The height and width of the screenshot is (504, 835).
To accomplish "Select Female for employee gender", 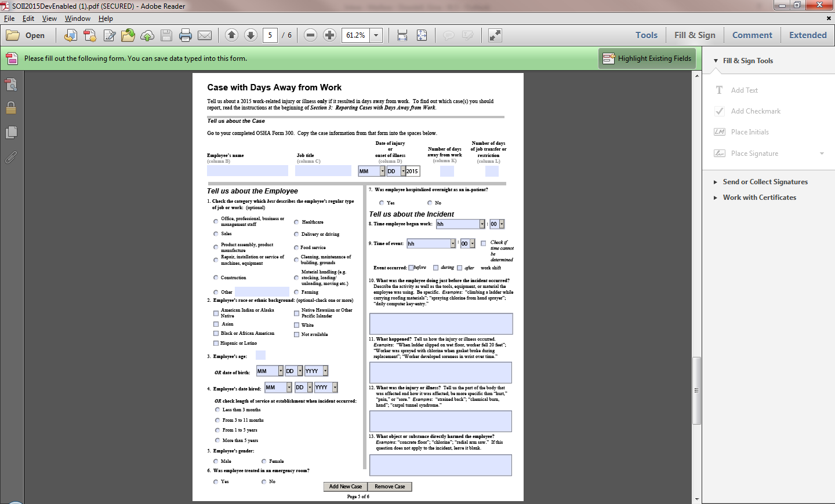I will (x=264, y=462).
